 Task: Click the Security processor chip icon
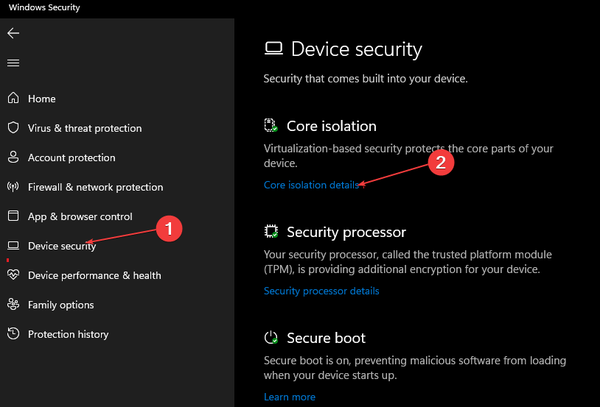pos(271,232)
